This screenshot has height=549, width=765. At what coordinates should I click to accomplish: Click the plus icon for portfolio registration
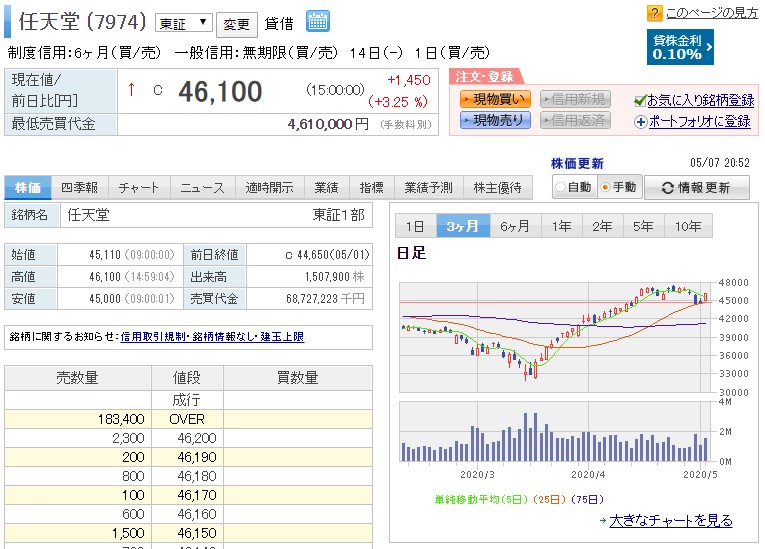tap(641, 122)
